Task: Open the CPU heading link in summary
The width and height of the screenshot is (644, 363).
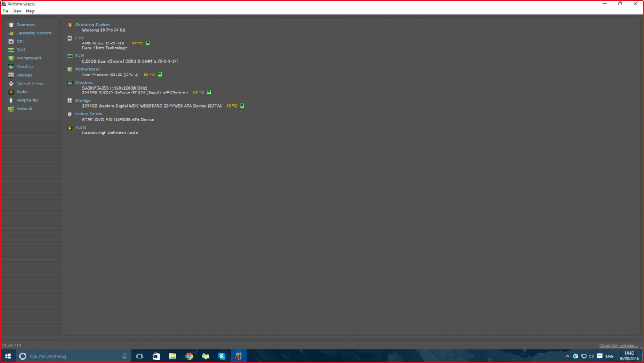Action: (79, 38)
